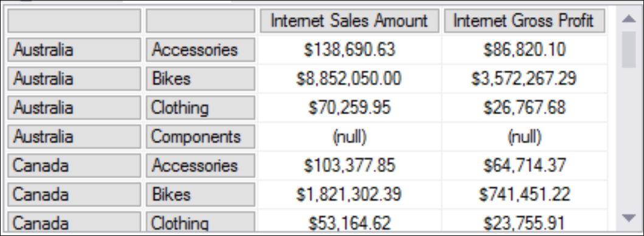Image resolution: width=644 pixels, height=236 pixels.
Task: Click the $64,714.37 gross profit cell
Action: [x=525, y=166]
